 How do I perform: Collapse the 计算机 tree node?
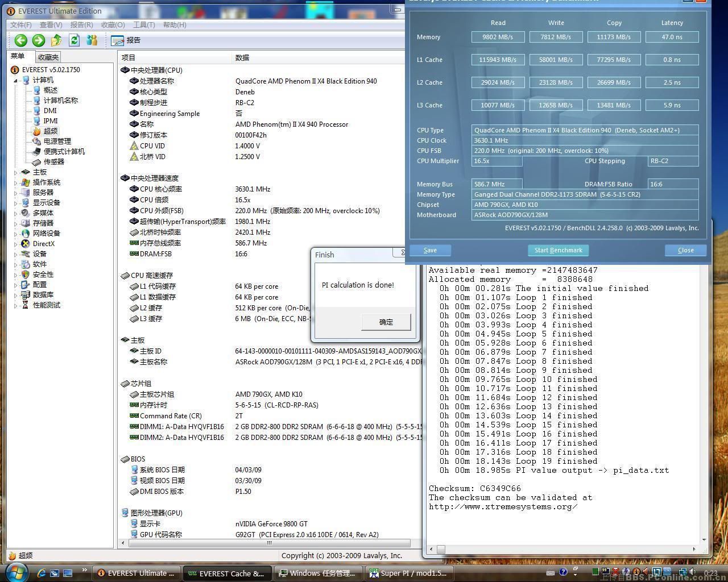click(x=15, y=80)
